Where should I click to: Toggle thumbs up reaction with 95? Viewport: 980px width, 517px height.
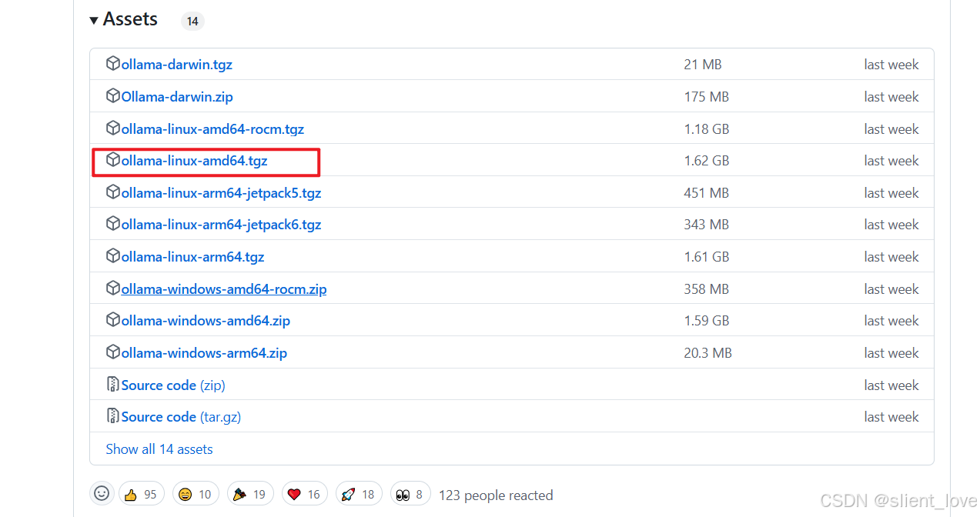pos(140,494)
